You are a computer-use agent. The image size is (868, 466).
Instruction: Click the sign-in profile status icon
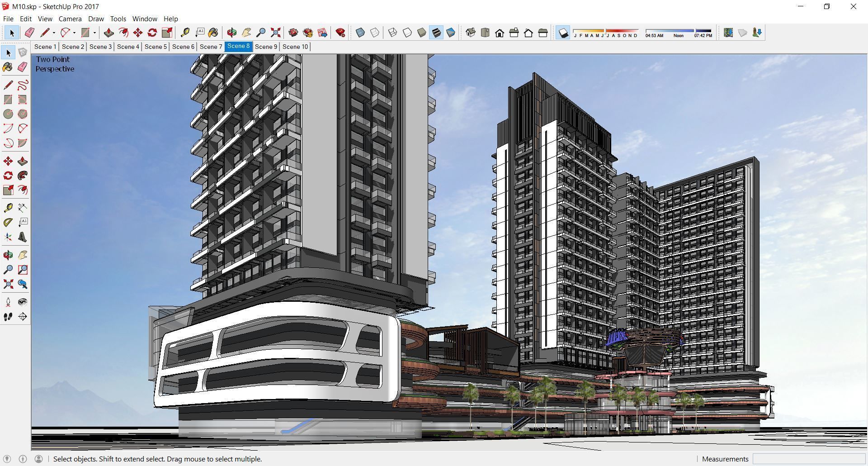(x=38, y=459)
